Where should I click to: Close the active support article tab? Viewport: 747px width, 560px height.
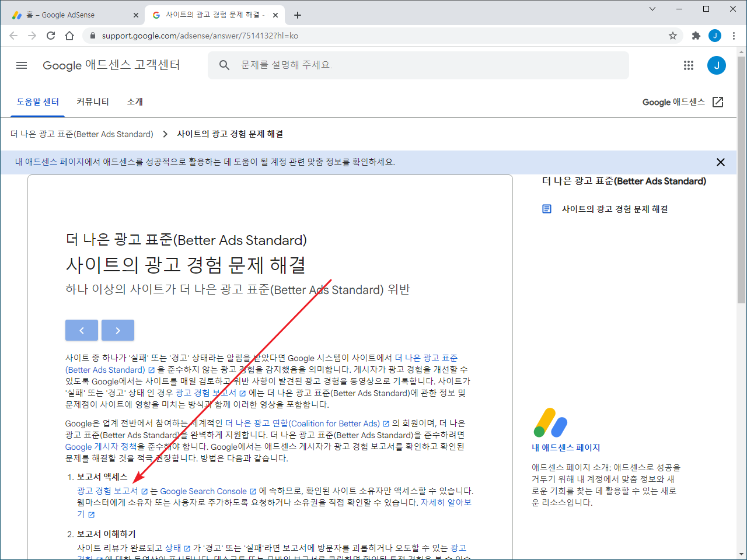(276, 15)
